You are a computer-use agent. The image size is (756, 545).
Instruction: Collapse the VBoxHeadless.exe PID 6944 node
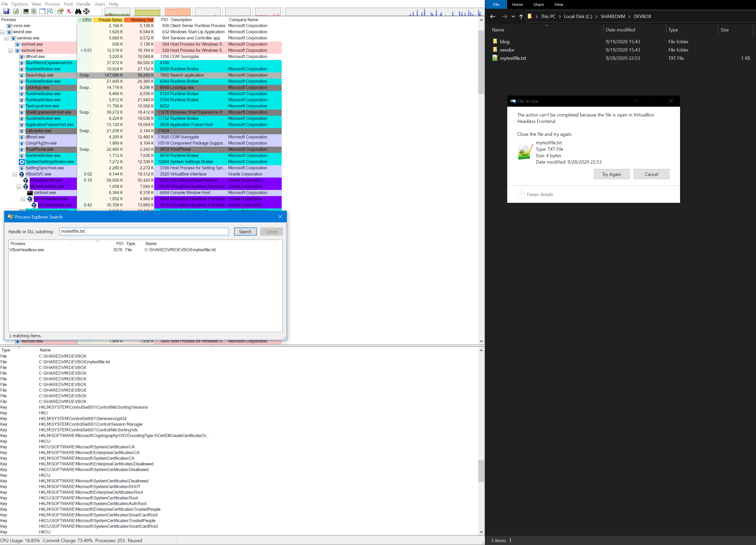click(23, 199)
